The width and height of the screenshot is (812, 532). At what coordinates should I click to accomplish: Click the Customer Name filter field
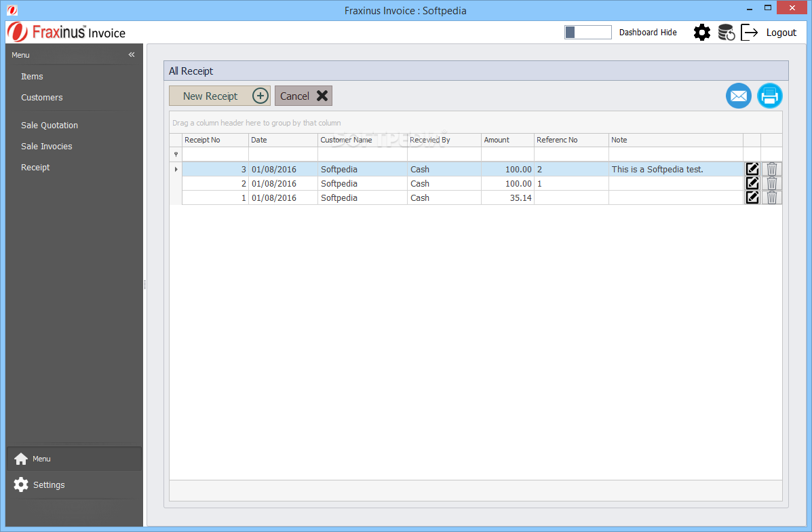tap(362, 154)
